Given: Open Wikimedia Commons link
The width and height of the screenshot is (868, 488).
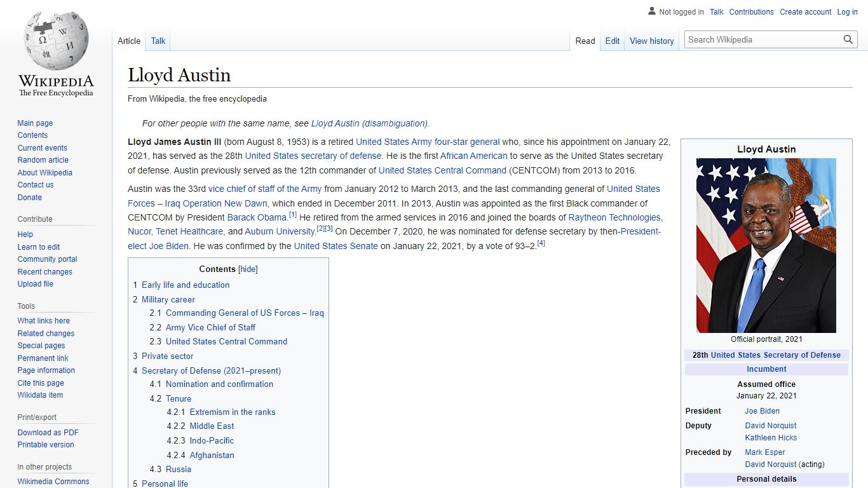Looking at the screenshot, I should (53, 482).
